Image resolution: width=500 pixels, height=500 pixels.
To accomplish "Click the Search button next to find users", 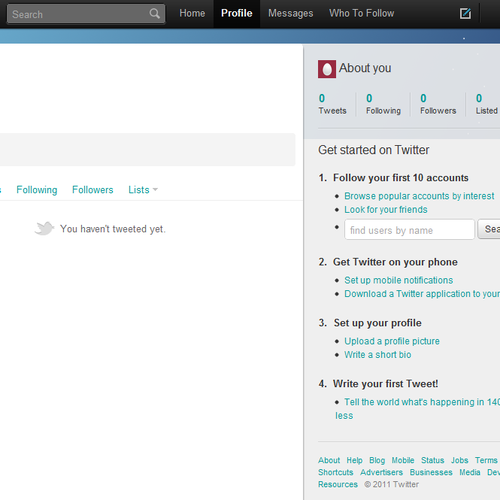I will [x=489, y=229].
